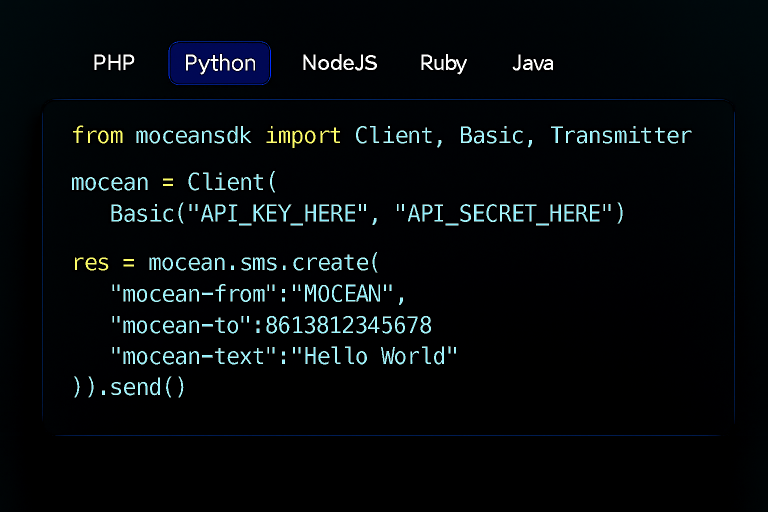This screenshot has height=512, width=768.
Task: Open the NodeJS example tab
Action: pos(339,63)
